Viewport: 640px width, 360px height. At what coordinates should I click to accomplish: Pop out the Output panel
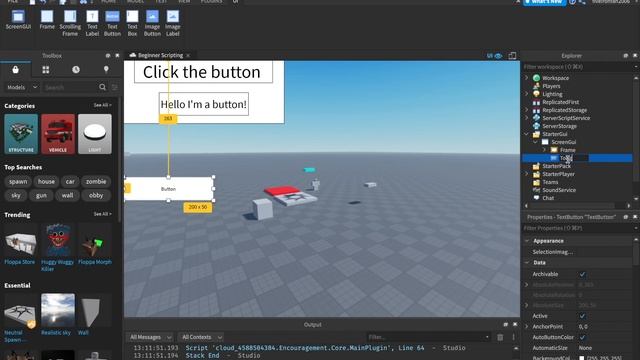pos(506,324)
